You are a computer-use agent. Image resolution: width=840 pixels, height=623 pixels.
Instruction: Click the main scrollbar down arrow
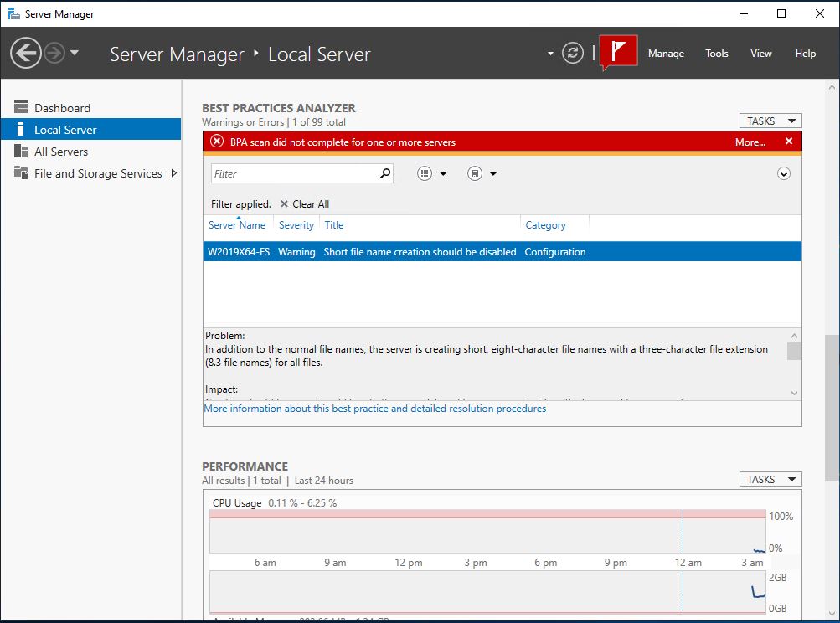pyautogui.click(x=832, y=614)
